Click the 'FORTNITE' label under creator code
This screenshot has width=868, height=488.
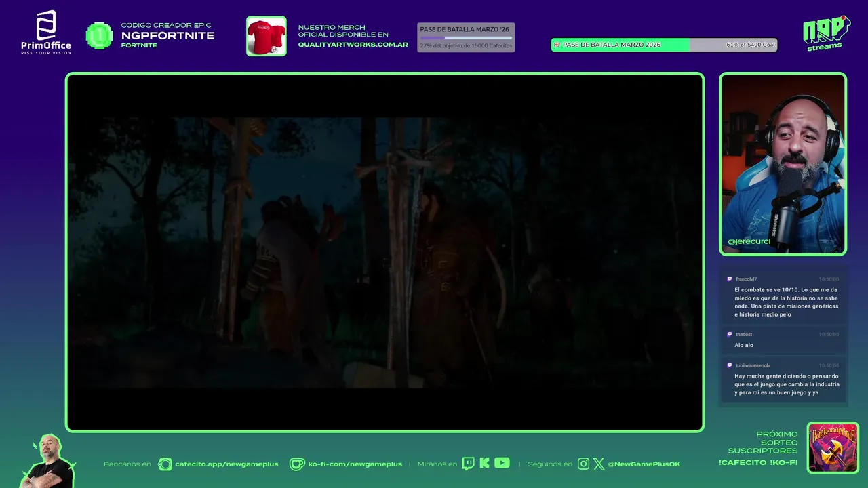point(139,45)
